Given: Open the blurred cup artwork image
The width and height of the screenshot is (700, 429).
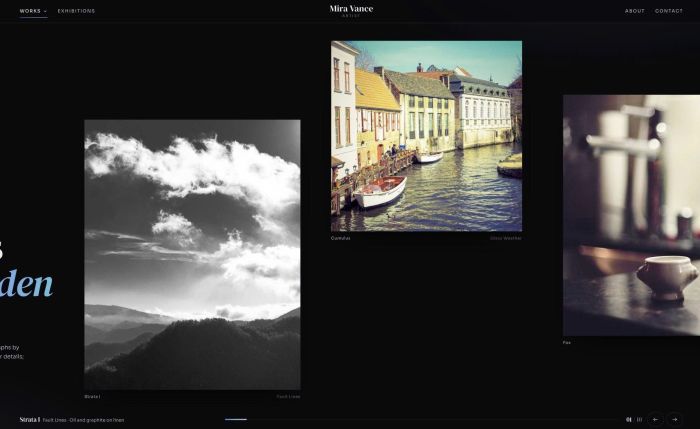Looking at the screenshot, I should coord(631,215).
